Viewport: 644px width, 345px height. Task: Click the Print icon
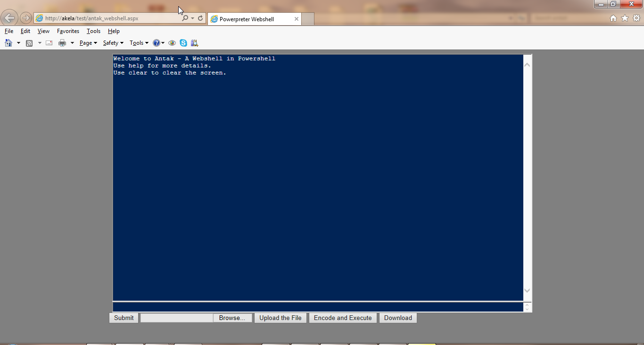(62, 43)
